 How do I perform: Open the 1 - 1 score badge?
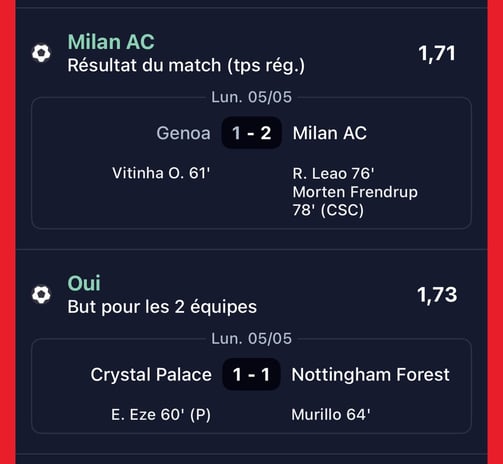tap(252, 374)
